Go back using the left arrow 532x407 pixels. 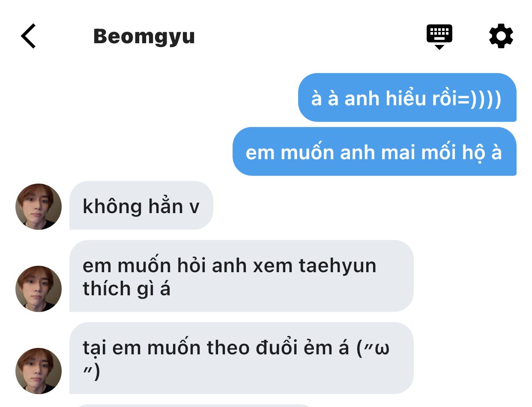point(28,36)
